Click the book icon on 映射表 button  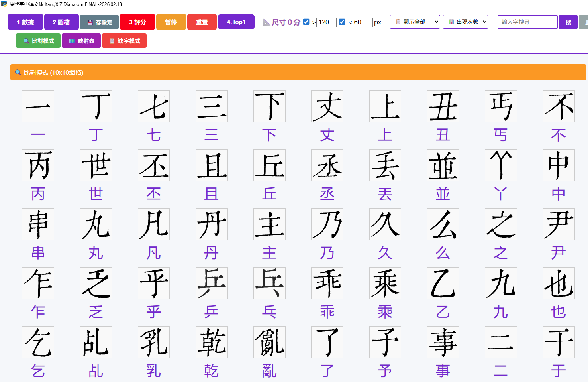click(71, 41)
